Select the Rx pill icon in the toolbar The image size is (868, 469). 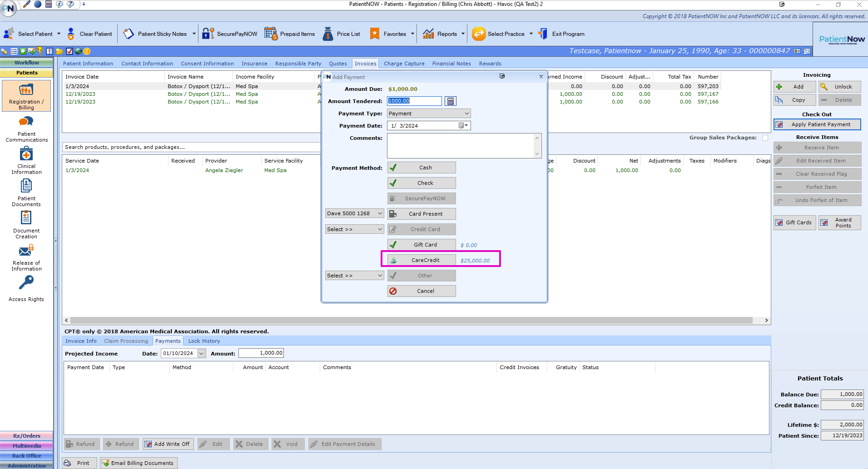pyautogui.click(x=4, y=51)
